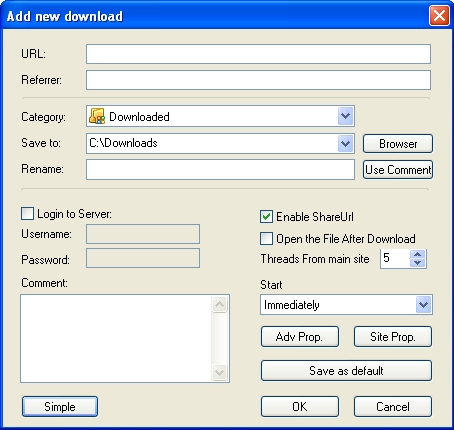Click the Browser button
The width and height of the screenshot is (454, 430).
tap(398, 144)
